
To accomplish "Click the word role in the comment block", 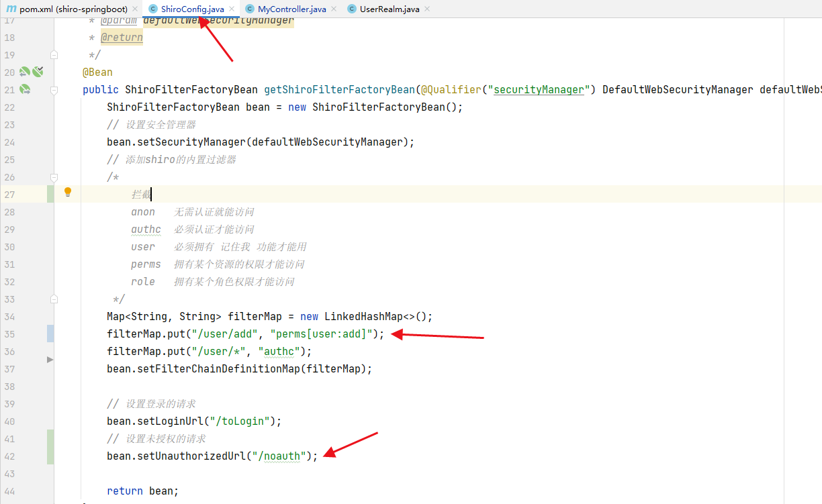I will [x=143, y=282].
